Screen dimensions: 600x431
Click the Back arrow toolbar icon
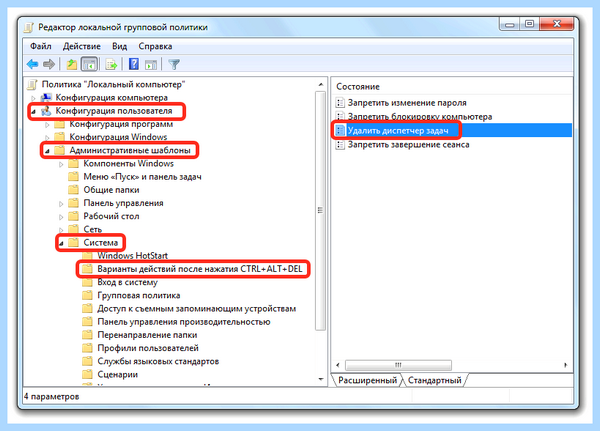point(33,64)
